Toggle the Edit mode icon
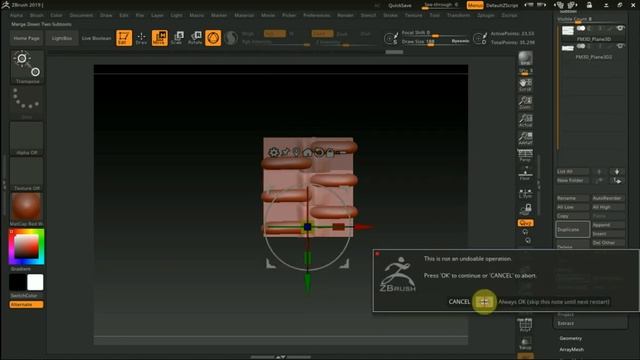The height and width of the screenshot is (360, 640). point(124,38)
